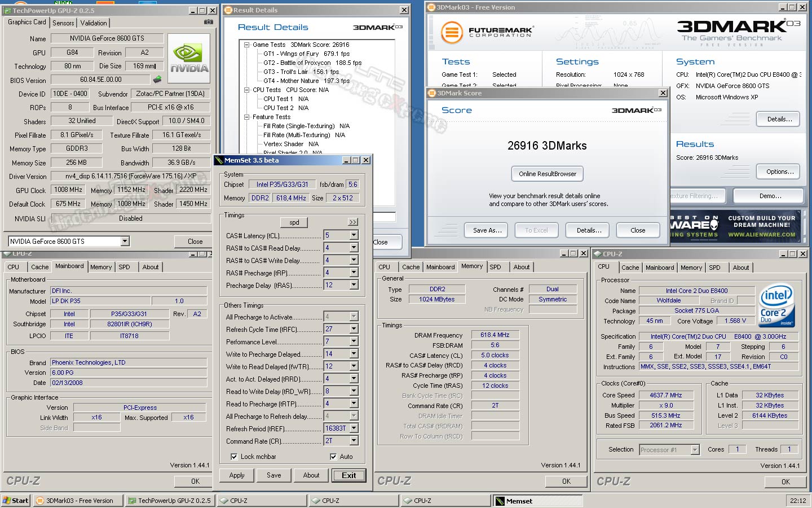
Task: Open the Validation tab in GPU-Z
Action: [x=94, y=23]
